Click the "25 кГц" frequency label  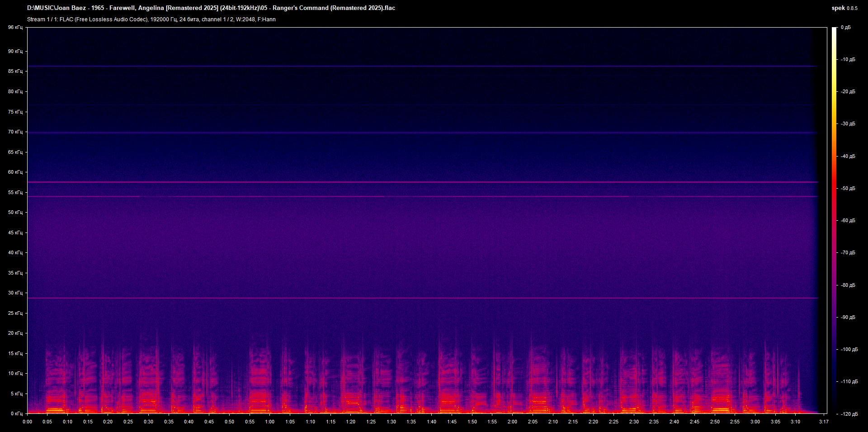(15, 313)
